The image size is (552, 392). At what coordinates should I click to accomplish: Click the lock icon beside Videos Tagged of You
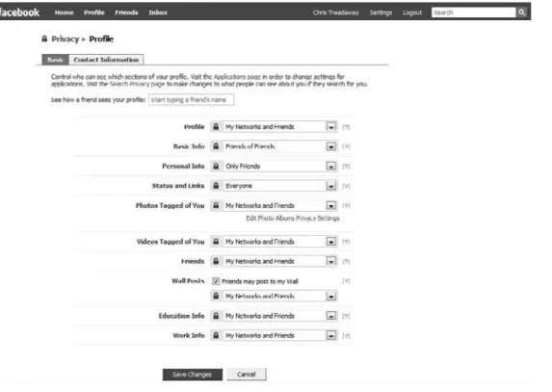click(216, 242)
